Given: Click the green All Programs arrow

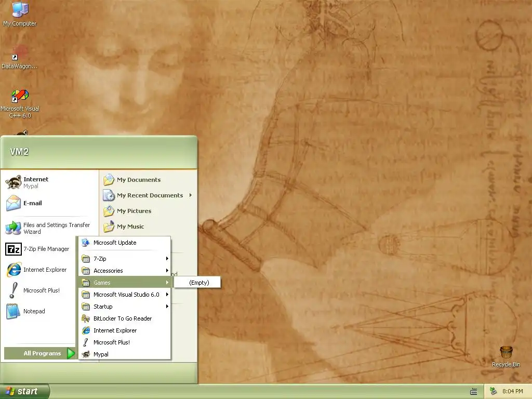Looking at the screenshot, I should (71, 353).
